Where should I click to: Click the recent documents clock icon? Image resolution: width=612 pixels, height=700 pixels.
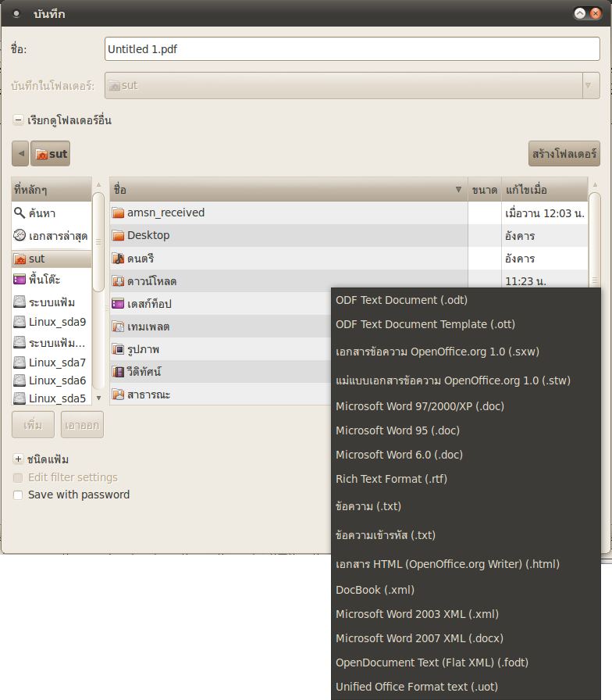pos(20,235)
